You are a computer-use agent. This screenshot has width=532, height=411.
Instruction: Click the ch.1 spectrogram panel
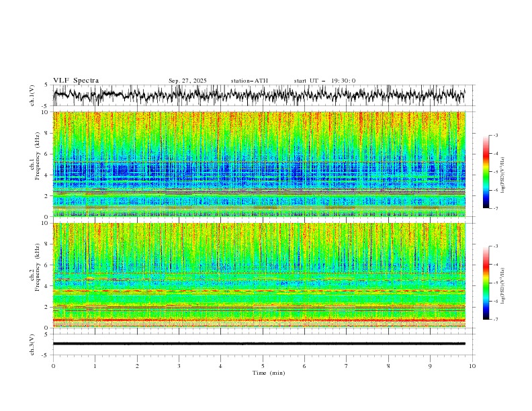(x=259, y=164)
